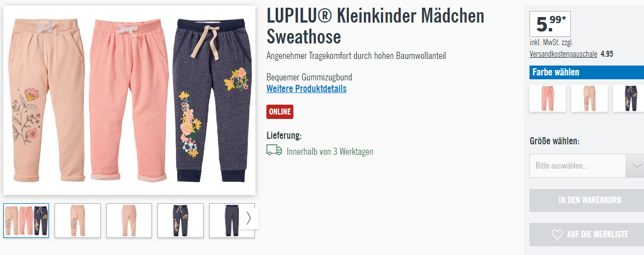Click the red ONLINE badge
This screenshot has width=644, height=255.
[x=280, y=111]
